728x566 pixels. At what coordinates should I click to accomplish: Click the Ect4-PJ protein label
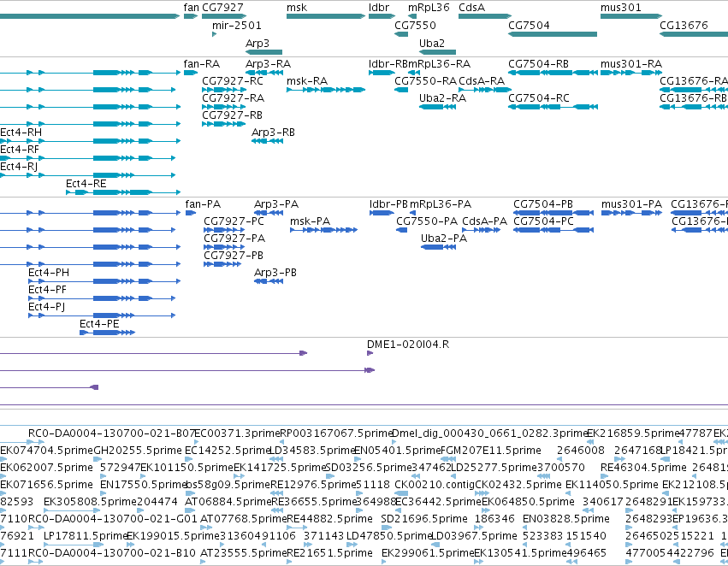click(47, 307)
